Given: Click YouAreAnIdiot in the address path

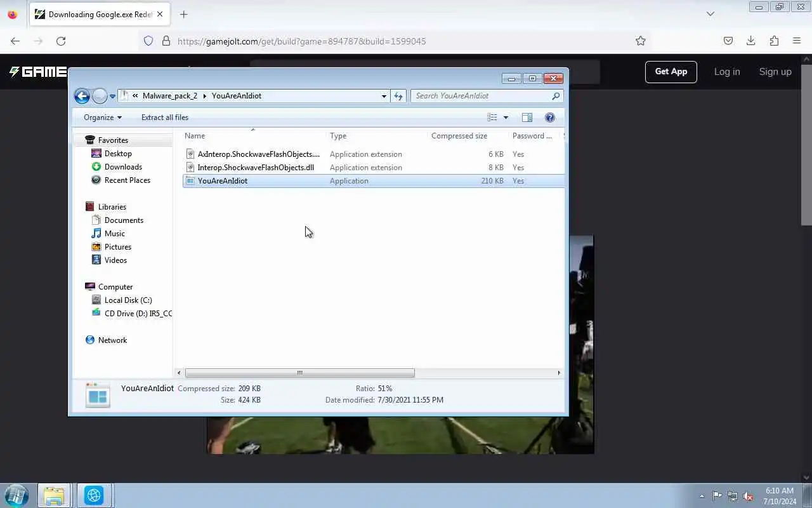Looking at the screenshot, I should [237, 96].
